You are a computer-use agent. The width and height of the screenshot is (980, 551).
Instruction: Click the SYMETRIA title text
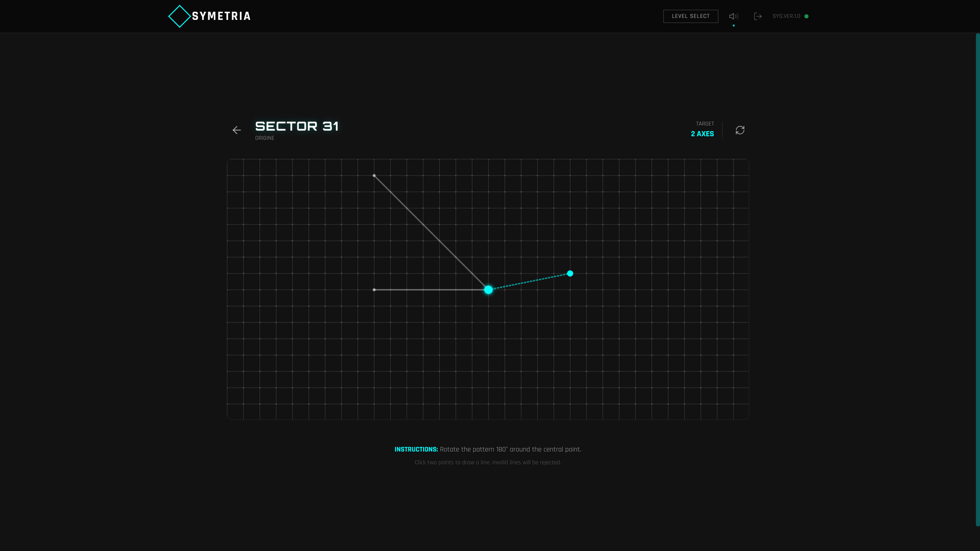pos(221,16)
